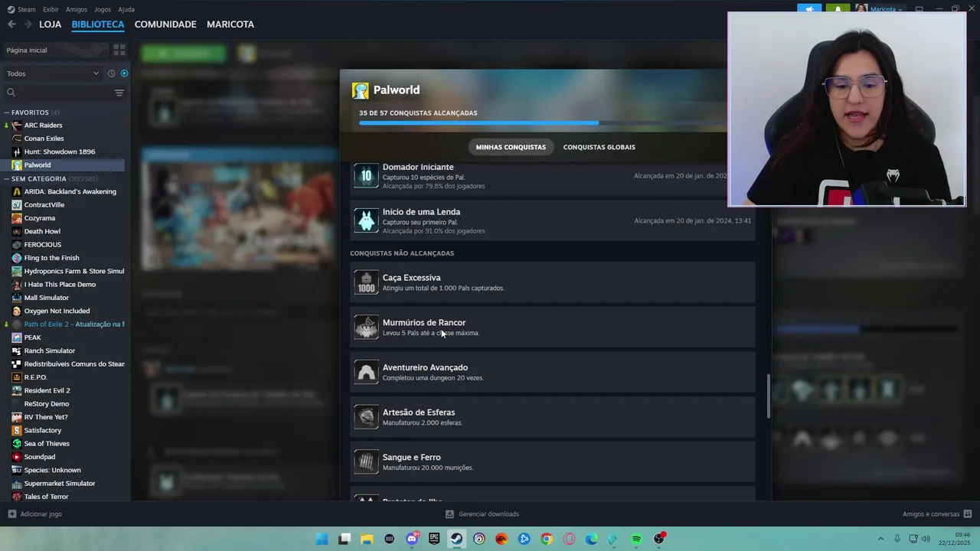This screenshot has height=551, width=980.
Task: Open the Jogos menu
Action: (x=103, y=9)
